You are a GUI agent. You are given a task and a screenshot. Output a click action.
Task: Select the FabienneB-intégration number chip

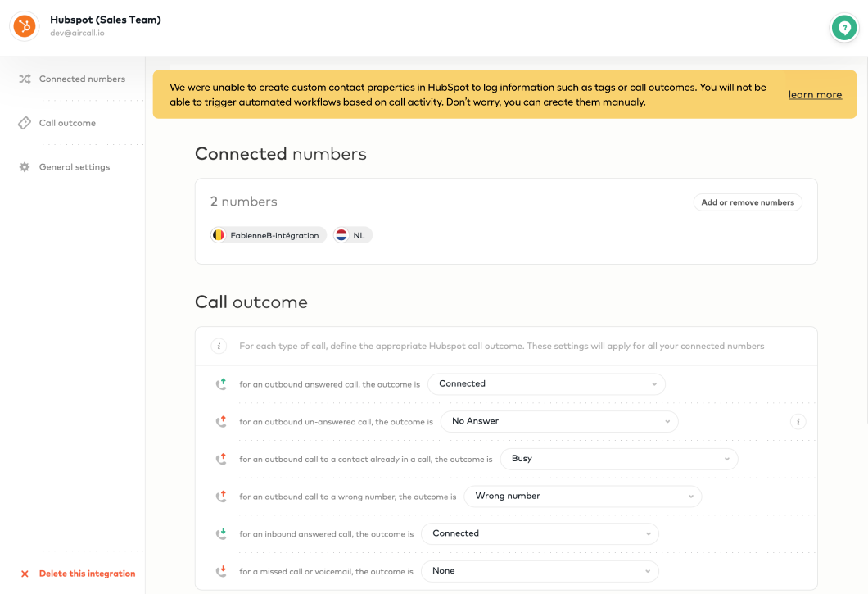click(x=268, y=235)
